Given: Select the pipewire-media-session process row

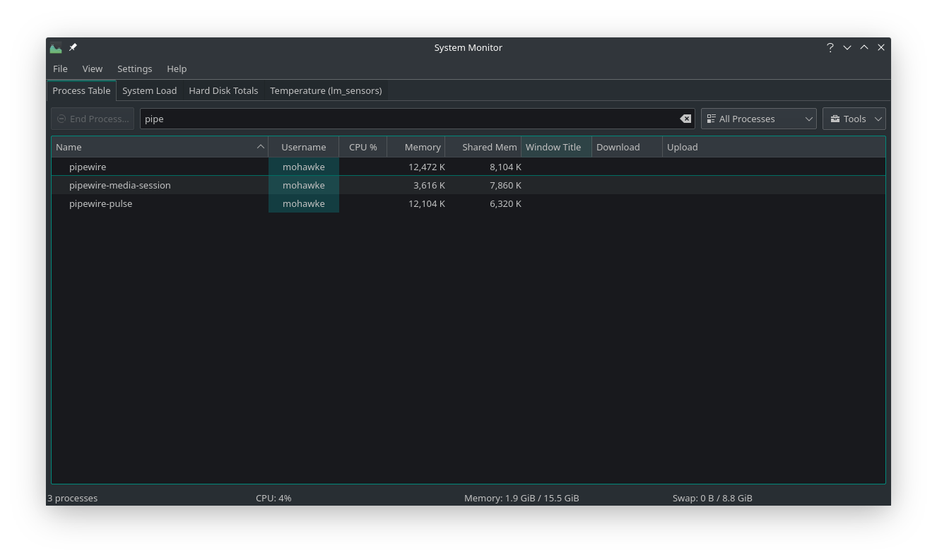Looking at the screenshot, I should (x=120, y=185).
